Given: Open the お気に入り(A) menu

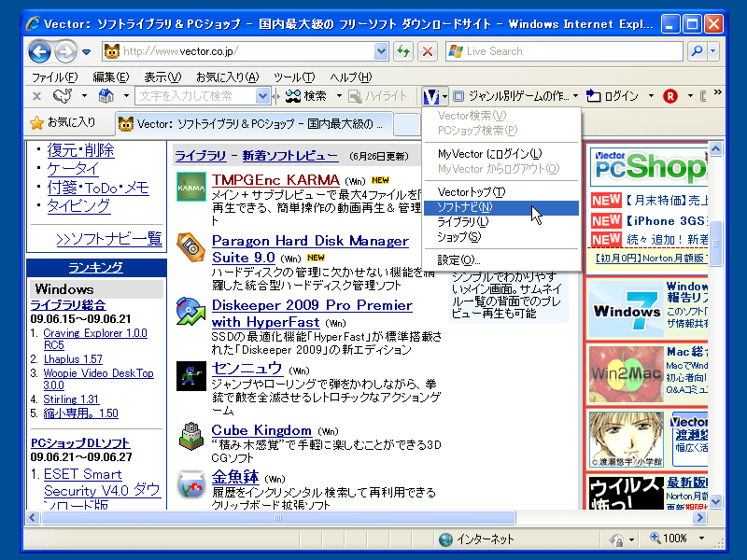Looking at the screenshot, I should tap(227, 77).
